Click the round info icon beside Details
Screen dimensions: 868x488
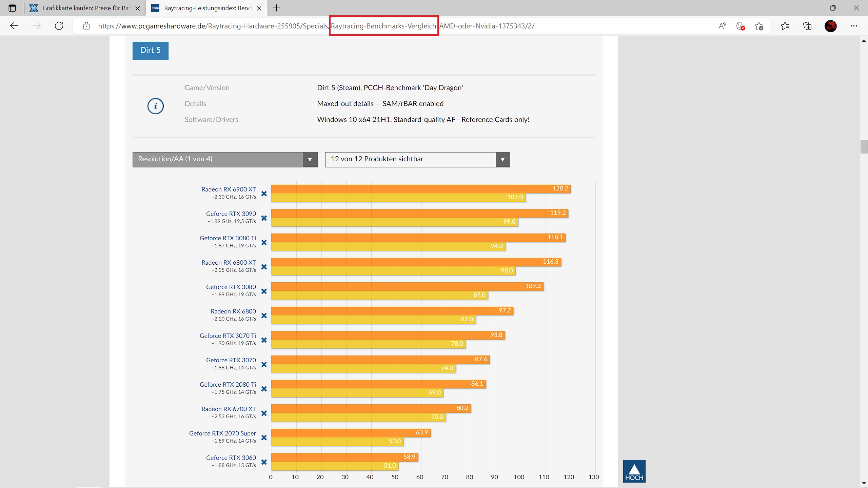[155, 106]
